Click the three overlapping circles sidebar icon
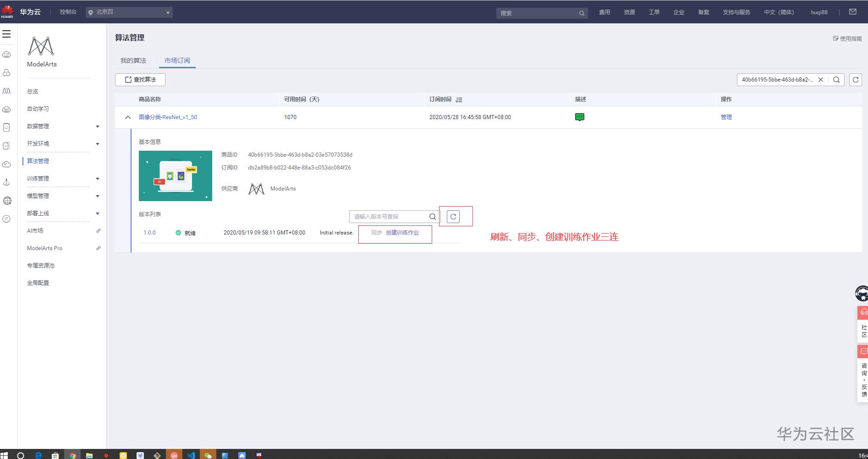Viewport: 868px width, 459px height. [x=6, y=73]
